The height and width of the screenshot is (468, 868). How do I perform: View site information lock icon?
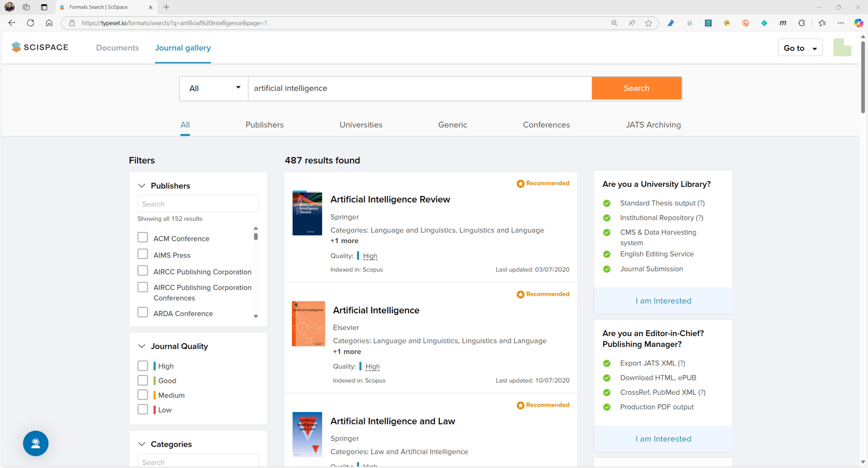point(72,23)
